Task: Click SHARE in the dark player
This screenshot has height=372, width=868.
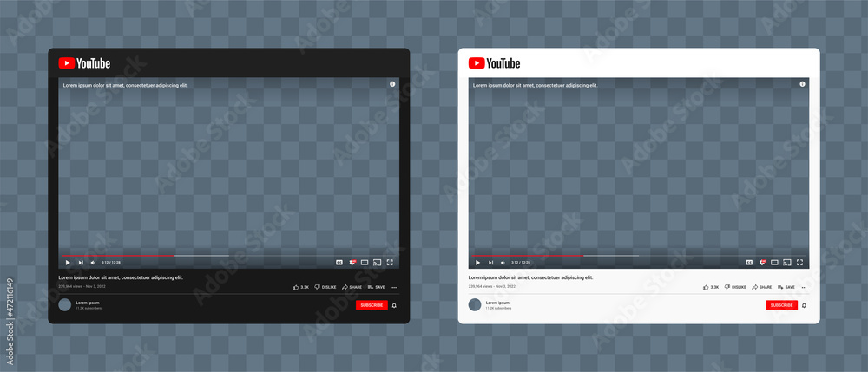Action: (352, 287)
